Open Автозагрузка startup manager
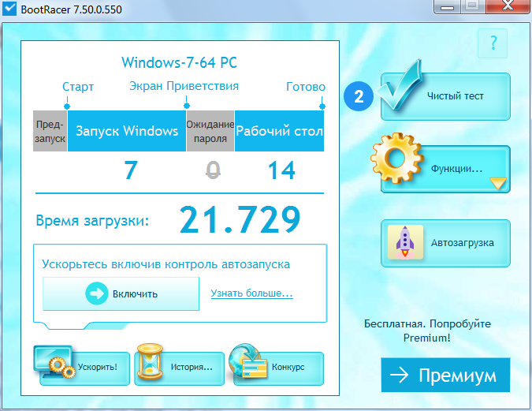Screen dimensions: 532x411 445,243
